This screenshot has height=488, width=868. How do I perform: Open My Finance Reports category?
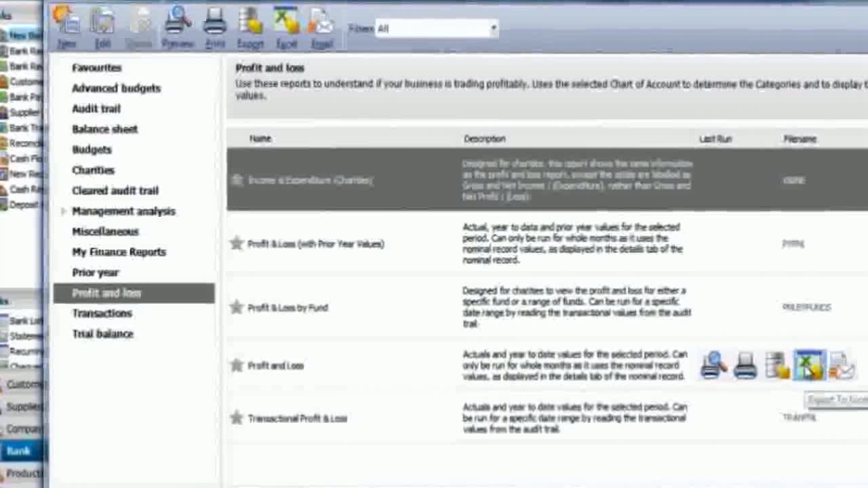[119, 252]
